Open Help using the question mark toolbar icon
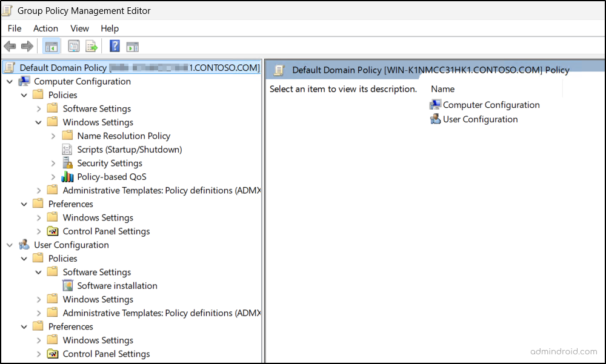This screenshot has height=364, width=606. tap(115, 46)
